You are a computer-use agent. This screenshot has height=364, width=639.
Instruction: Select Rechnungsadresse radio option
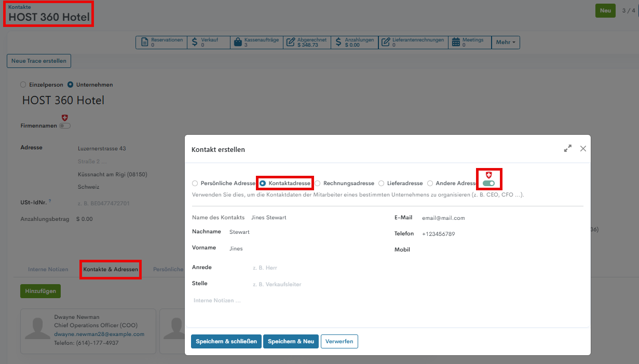318,184
